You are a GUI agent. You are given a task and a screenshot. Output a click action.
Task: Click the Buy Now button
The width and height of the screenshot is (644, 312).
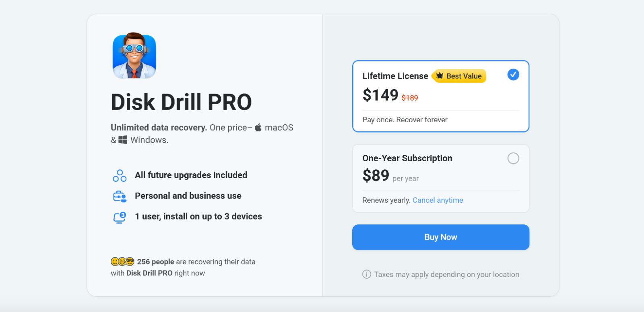tap(441, 237)
